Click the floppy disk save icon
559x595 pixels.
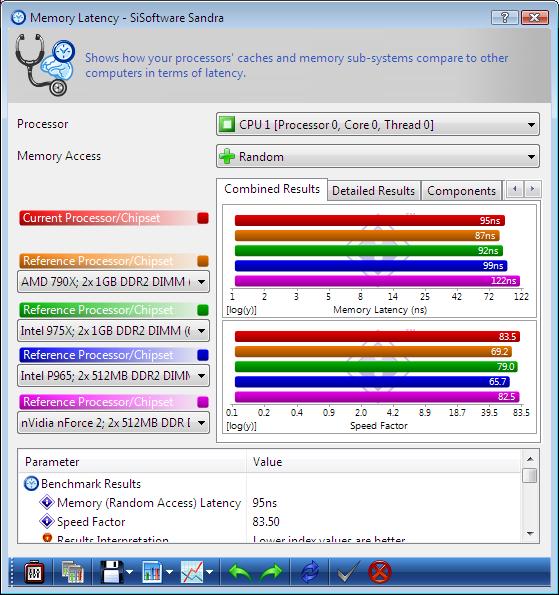[x=112, y=572]
